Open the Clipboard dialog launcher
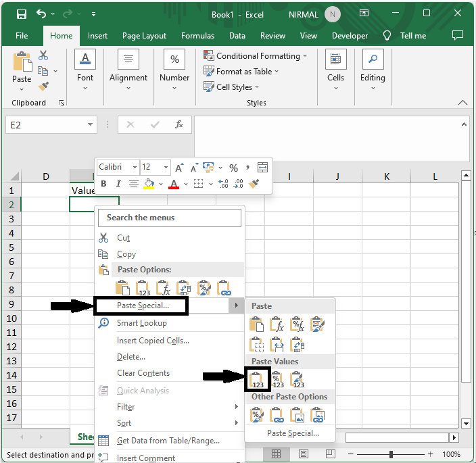 (62, 103)
